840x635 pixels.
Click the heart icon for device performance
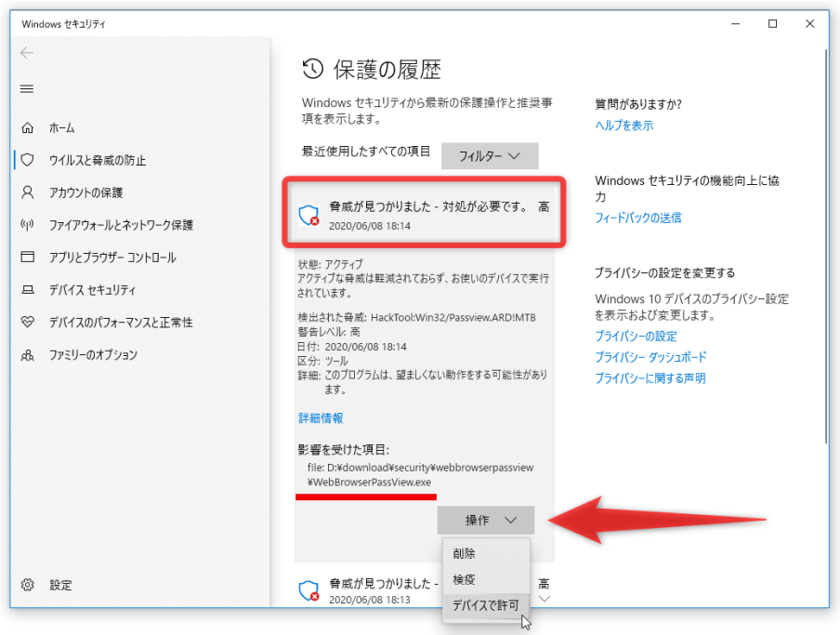pos(27,322)
